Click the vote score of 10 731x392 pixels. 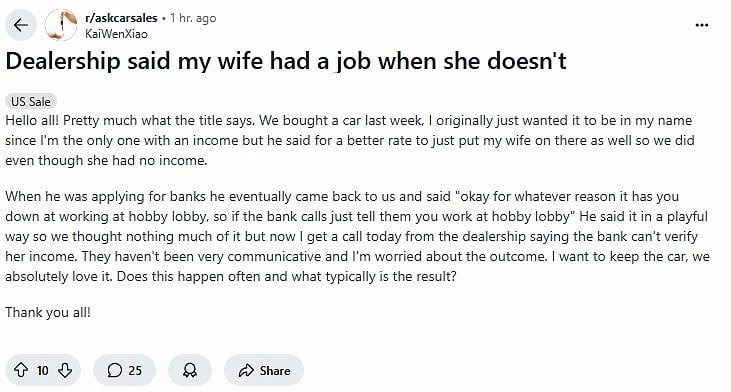(x=42, y=371)
